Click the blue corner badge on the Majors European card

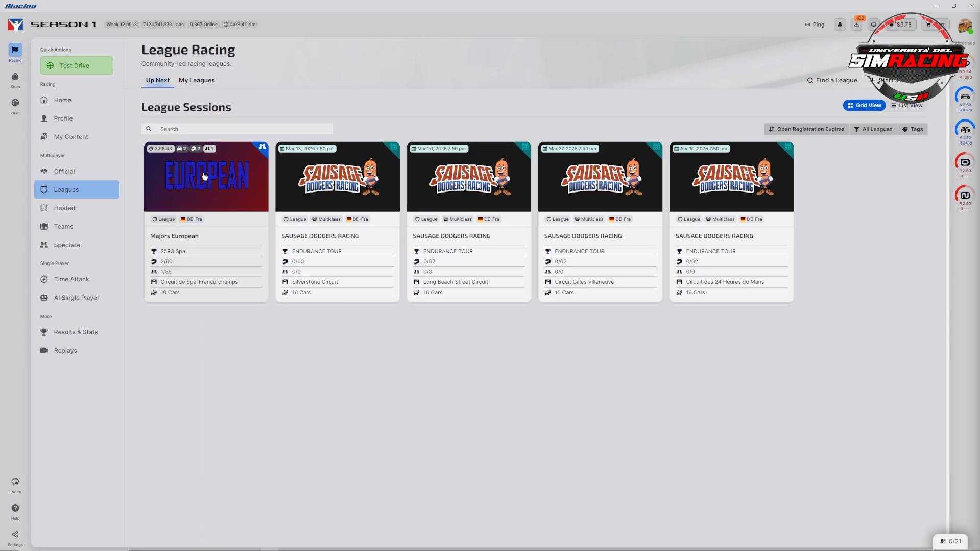coord(262,147)
